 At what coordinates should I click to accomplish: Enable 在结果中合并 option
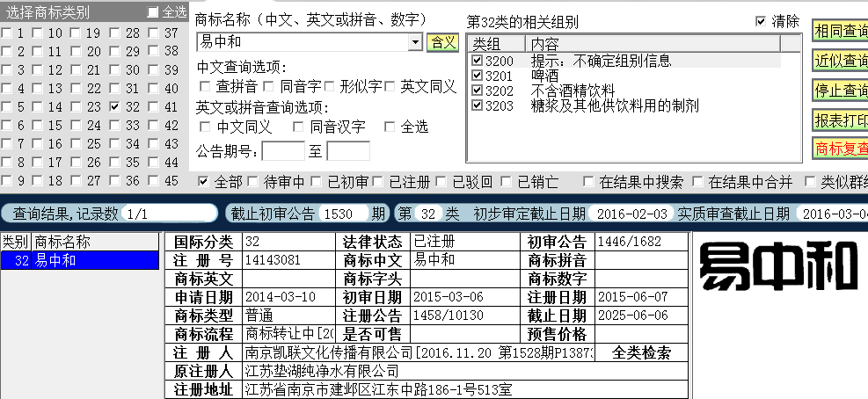tap(697, 182)
